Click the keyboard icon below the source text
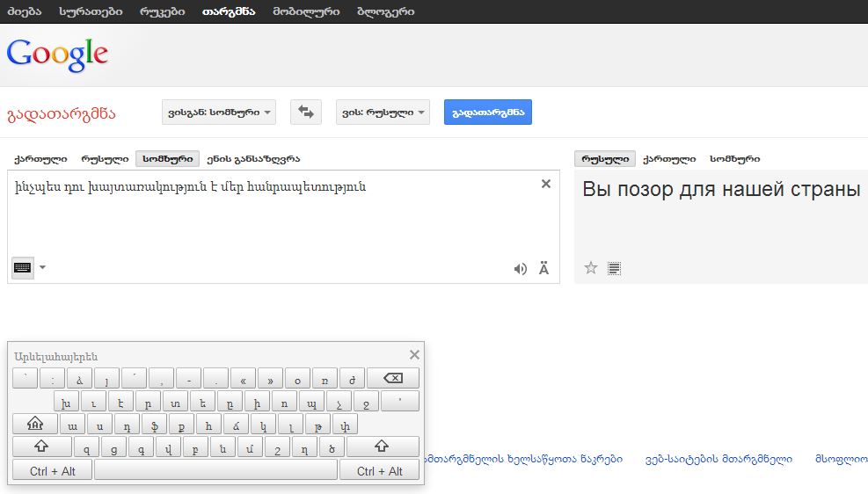This screenshot has width=868, height=494. pyautogui.click(x=22, y=267)
